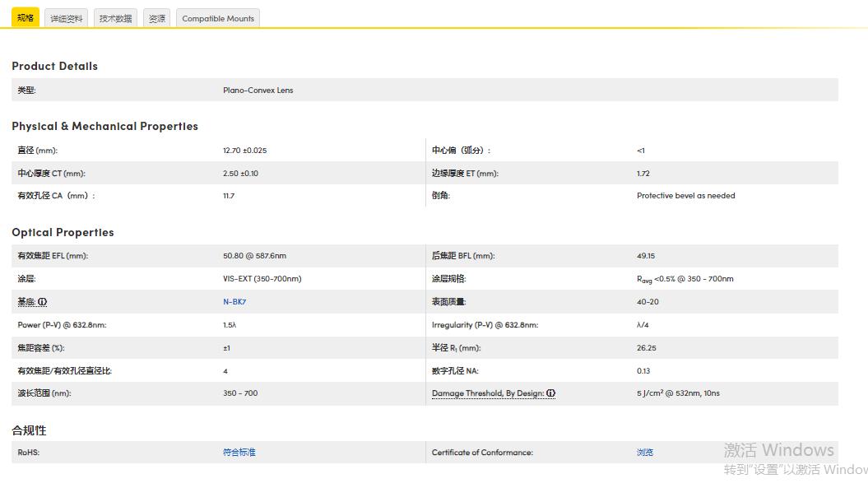Open the 浏览 Certificate of Conformance link
Viewport: 868px width, 488px height.
pyautogui.click(x=644, y=452)
